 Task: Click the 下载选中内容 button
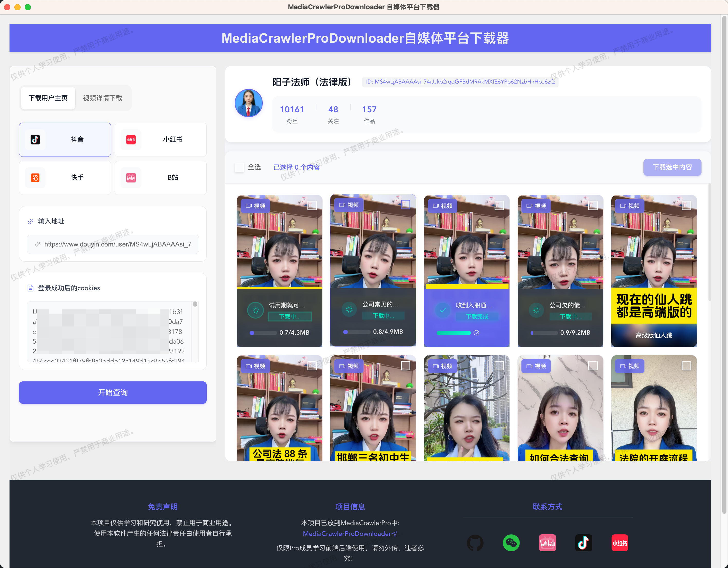[672, 167]
